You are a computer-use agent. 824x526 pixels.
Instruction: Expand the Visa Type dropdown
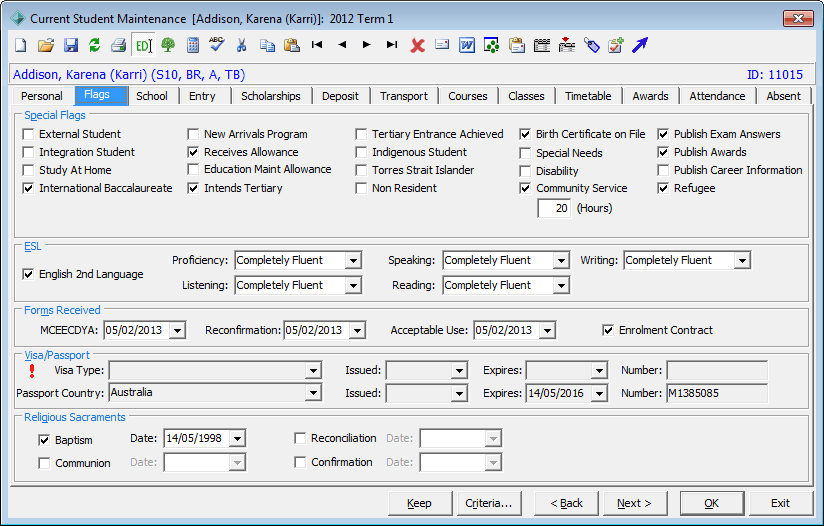(313, 371)
